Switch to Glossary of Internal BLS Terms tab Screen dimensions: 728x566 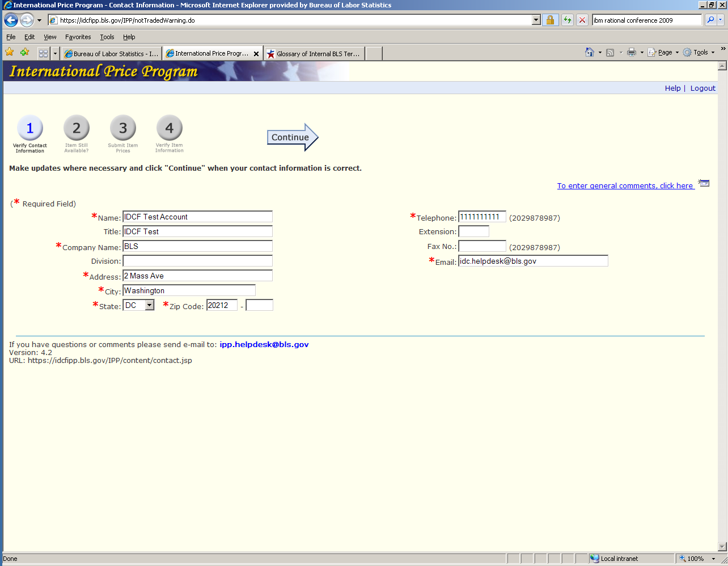pos(315,54)
